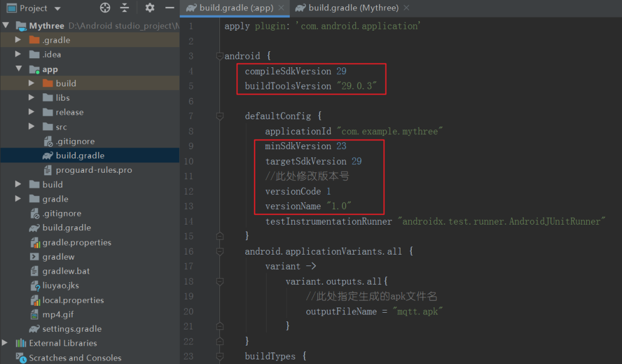Screen dimensions: 622x364
Task: Fold variant.outputs.all block at line 18
Action: click(220, 282)
